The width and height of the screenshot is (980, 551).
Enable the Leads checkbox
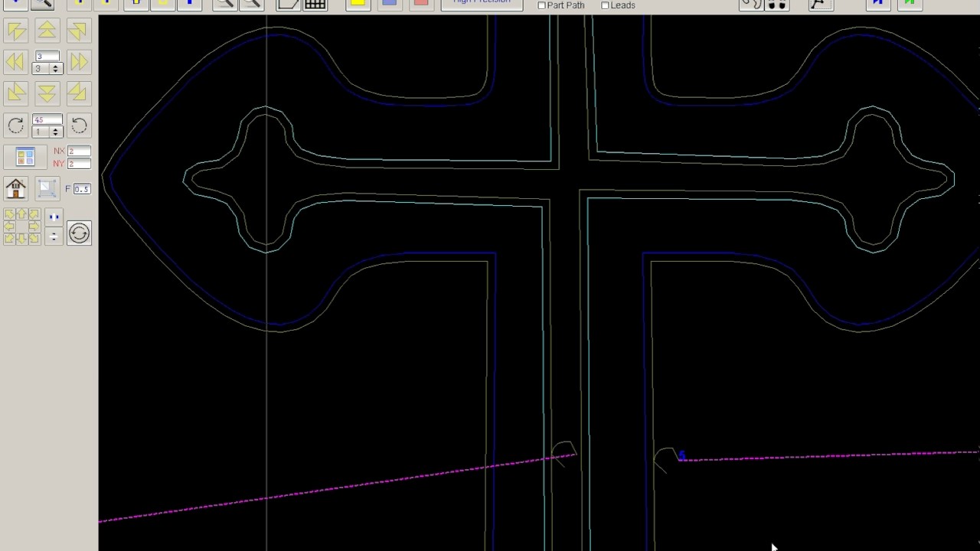coord(605,5)
